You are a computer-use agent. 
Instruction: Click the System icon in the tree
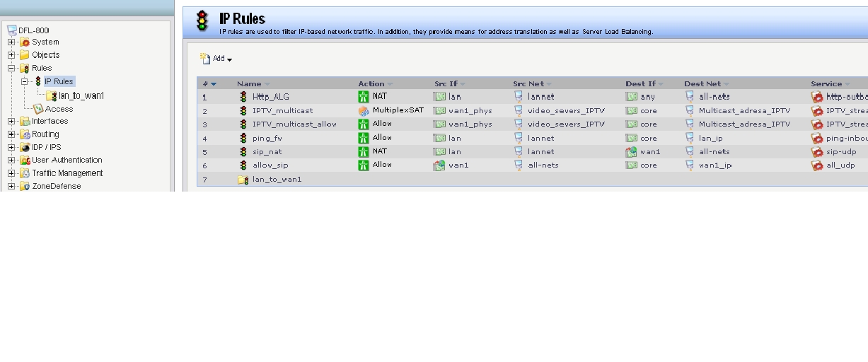tap(25, 42)
